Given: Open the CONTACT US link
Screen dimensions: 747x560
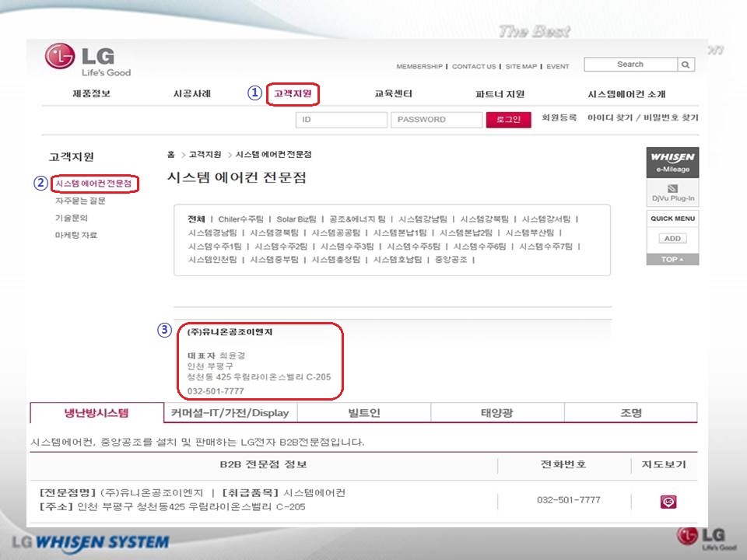Looking at the screenshot, I should (474, 67).
